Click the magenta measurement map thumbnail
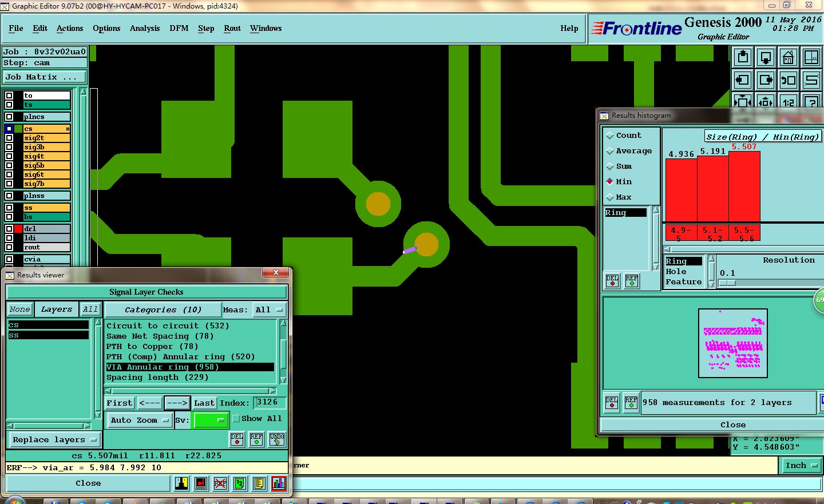This screenshot has height=504, width=824. point(733,343)
